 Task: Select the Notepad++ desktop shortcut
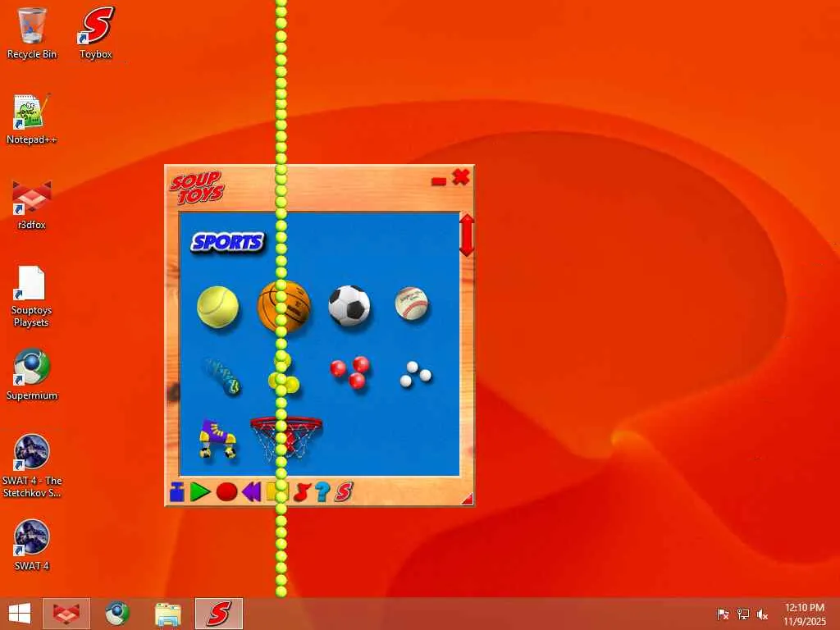tap(32, 119)
